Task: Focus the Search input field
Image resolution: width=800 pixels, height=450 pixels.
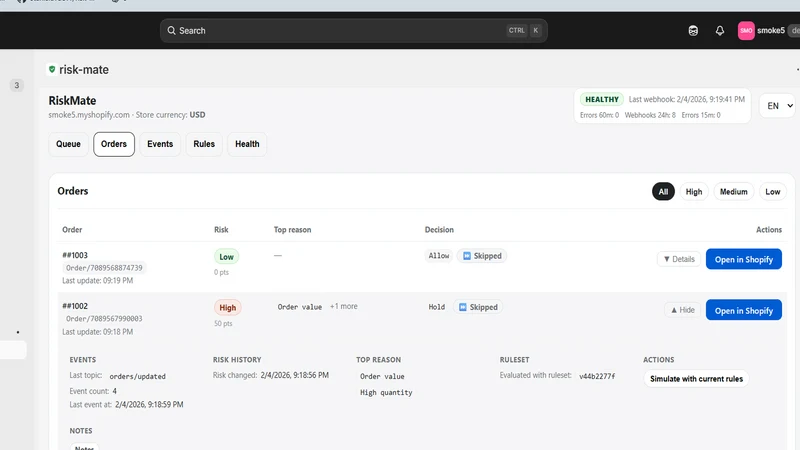Action: (x=354, y=31)
